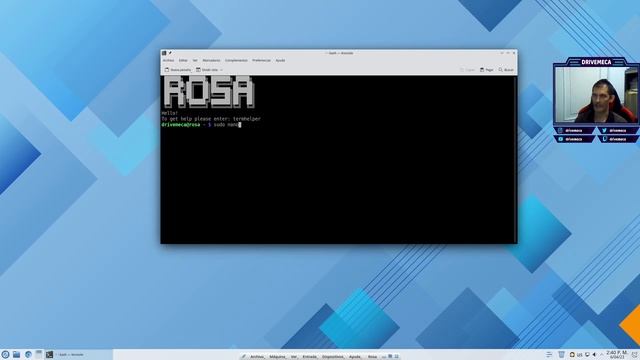Click the system tray menu lines icon
The height and width of the screenshot is (360, 640).
point(549,355)
